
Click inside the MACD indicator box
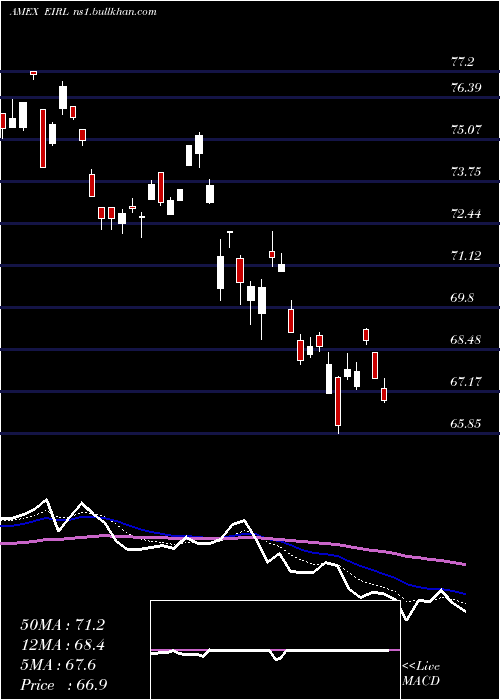tap(275, 650)
